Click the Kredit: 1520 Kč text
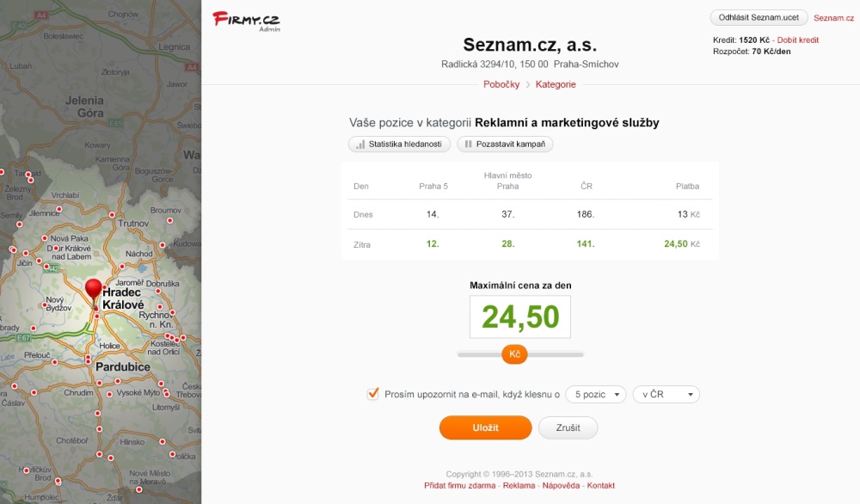Image resolution: width=860 pixels, height=504 pixels. [741, 40]
